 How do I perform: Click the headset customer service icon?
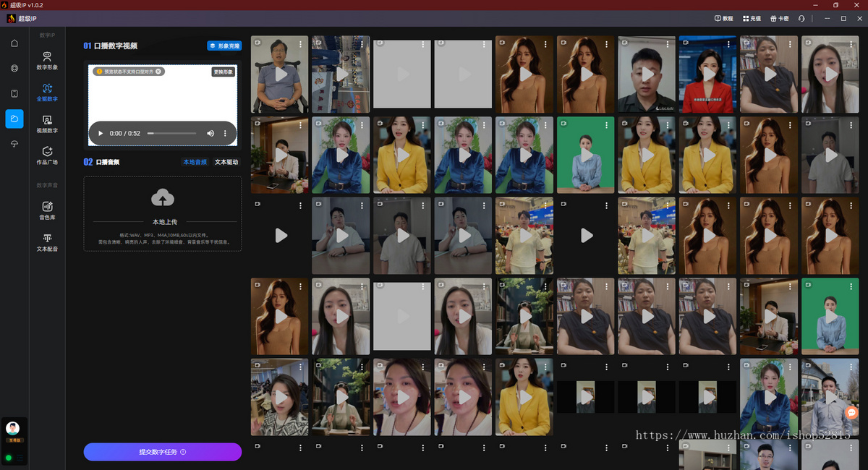click(x=801, y=18)
